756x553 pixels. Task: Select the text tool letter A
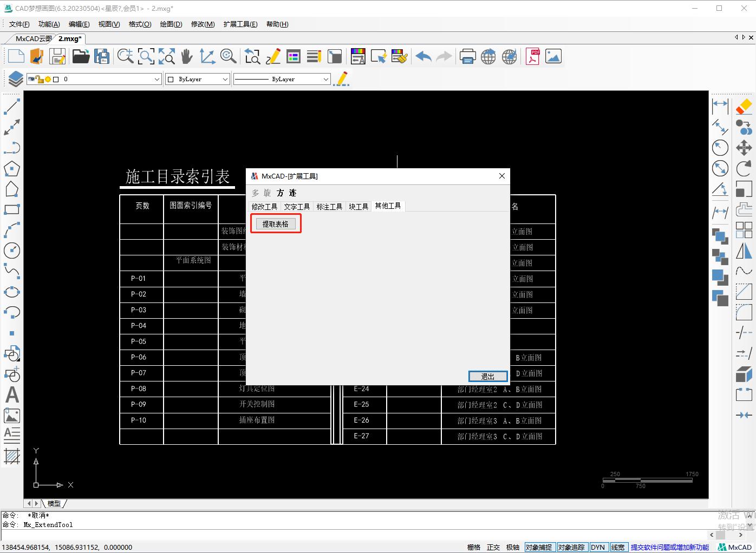12,395
